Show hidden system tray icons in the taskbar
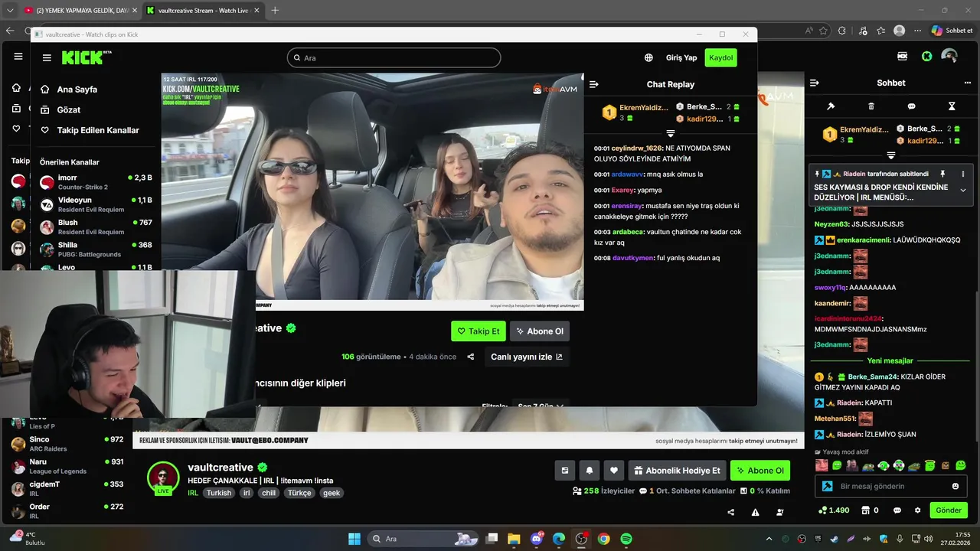The height and width of the screenshot is (551, 980). [769, 539]
